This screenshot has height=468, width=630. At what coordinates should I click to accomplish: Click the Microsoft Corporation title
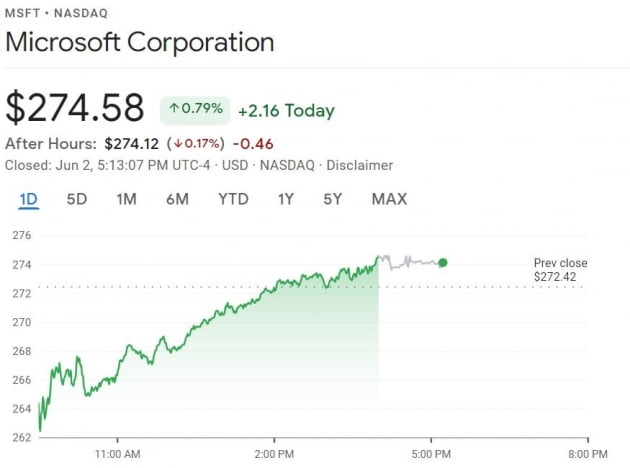pos(140,43)
